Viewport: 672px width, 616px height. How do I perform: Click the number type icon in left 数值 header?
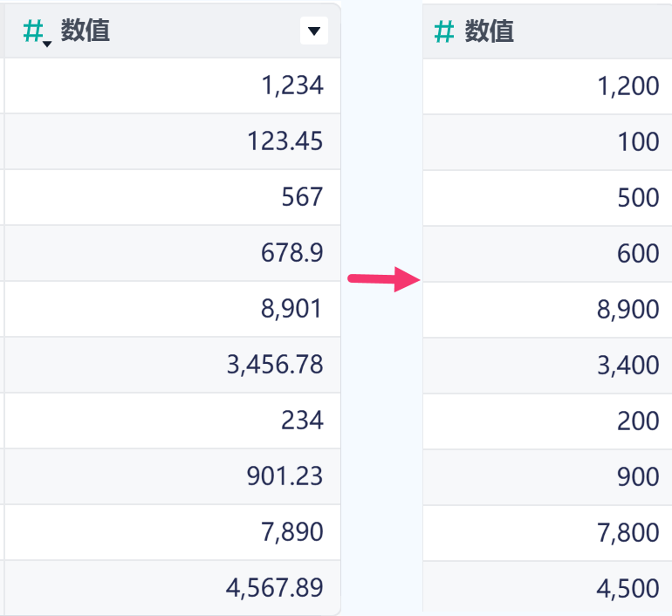37,32
